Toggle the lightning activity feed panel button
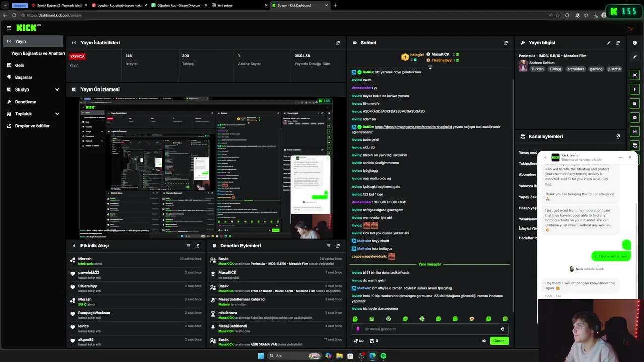 (x=635, y=89)
